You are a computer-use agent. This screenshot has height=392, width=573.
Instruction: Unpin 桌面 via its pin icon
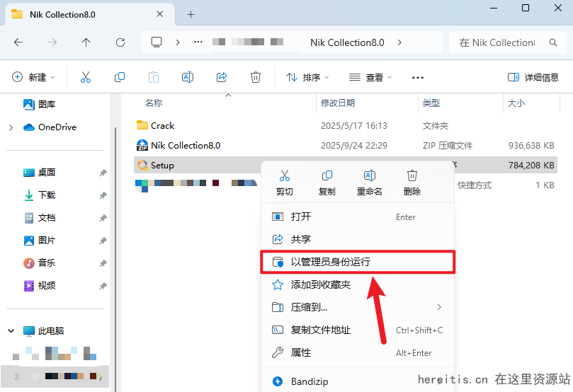103,173
